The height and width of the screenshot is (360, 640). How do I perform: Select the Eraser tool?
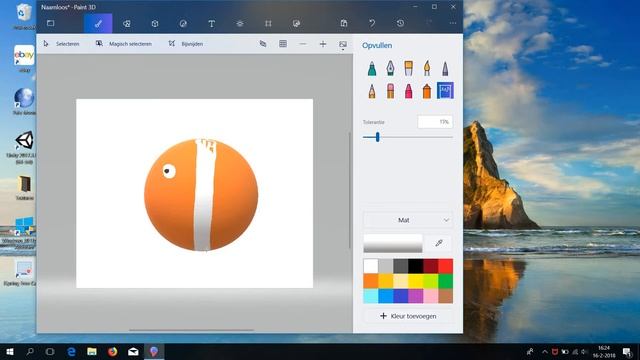390,91
